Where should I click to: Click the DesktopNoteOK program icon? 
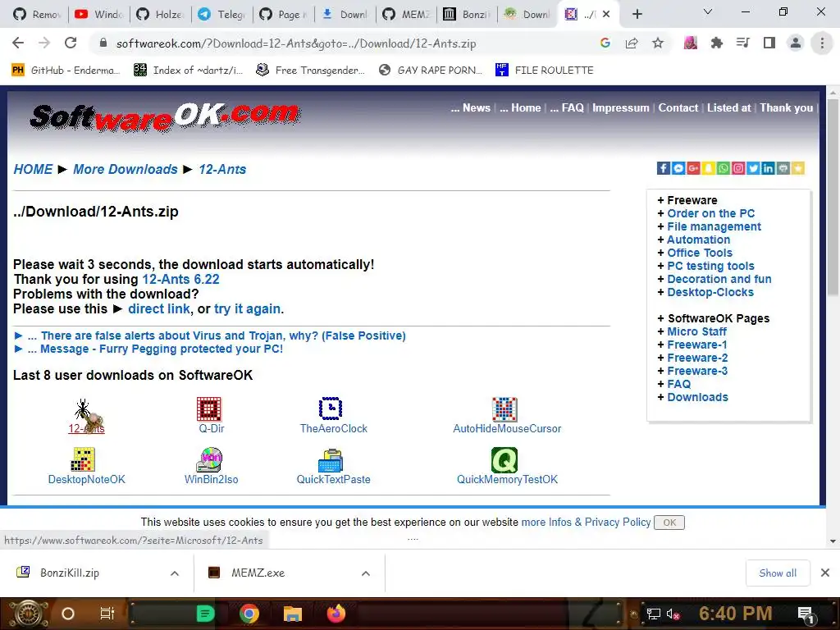pyautogui.click(x=83, y=459)
